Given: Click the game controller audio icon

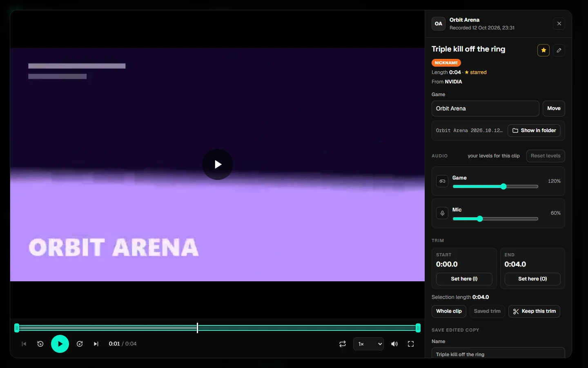Looking at the screenshot, I should tap(442, 181).
